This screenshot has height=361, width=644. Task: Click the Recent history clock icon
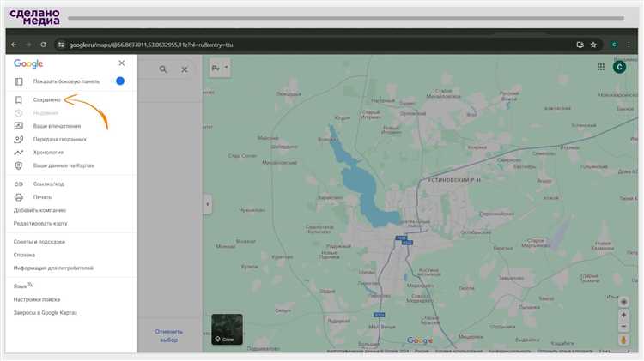pyautogui.click(x=19, y=113)
